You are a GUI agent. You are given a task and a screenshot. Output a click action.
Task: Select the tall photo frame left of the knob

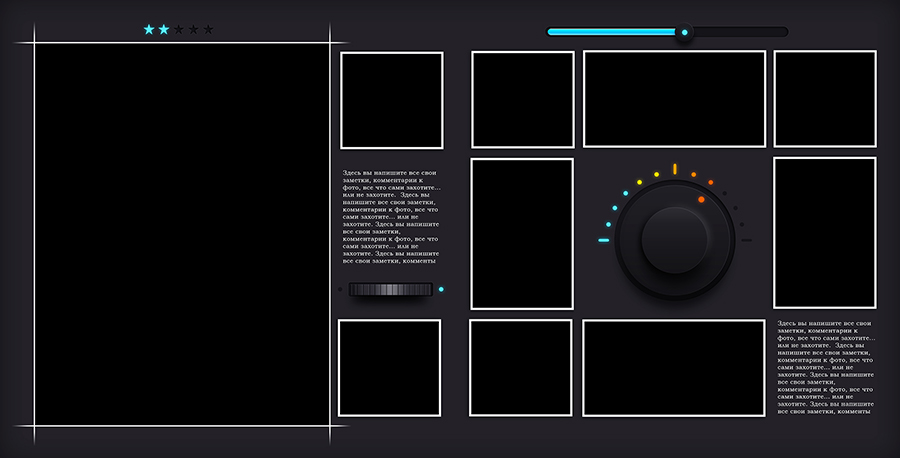522,234
